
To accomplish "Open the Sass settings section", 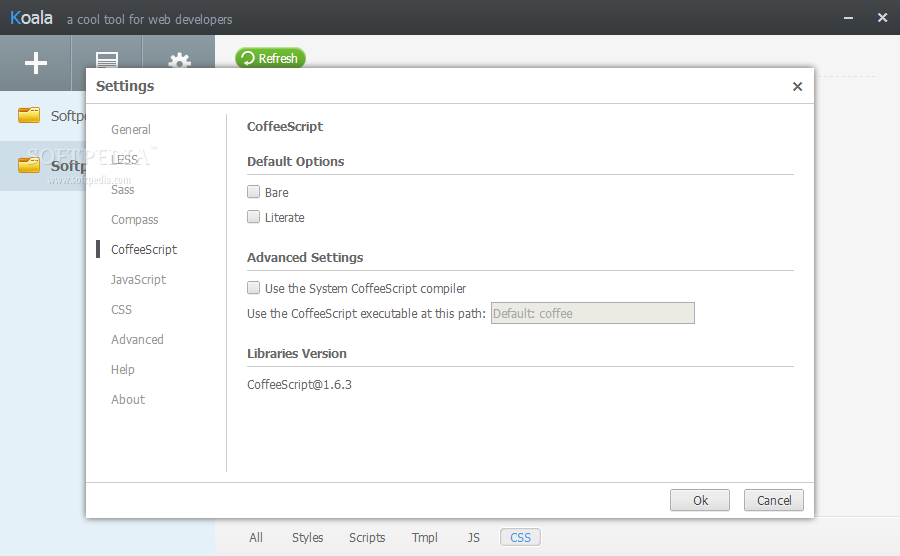I will pyautogui.click(x=122, y=190).
